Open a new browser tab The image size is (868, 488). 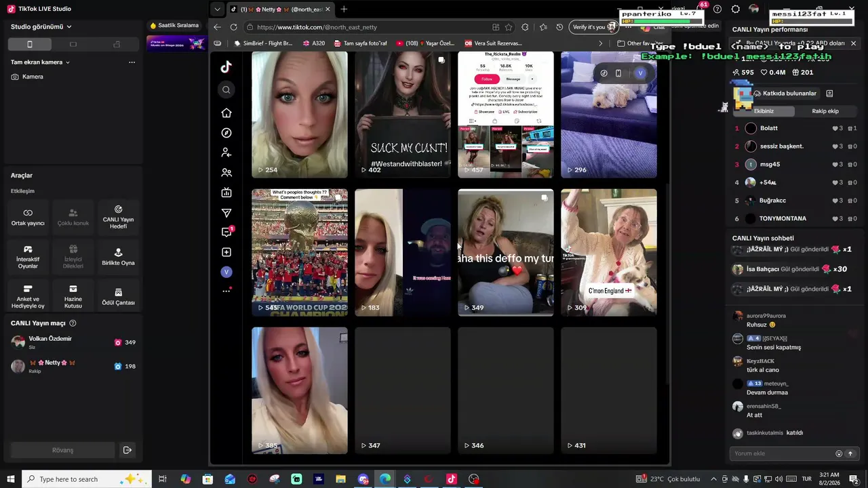coord(344,9)
